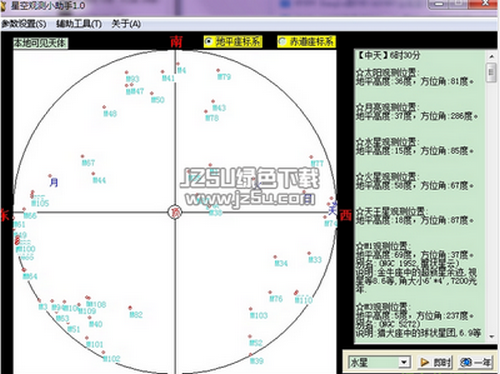Click the M3观测位置 entry text
500x374 pixels.
383,306
